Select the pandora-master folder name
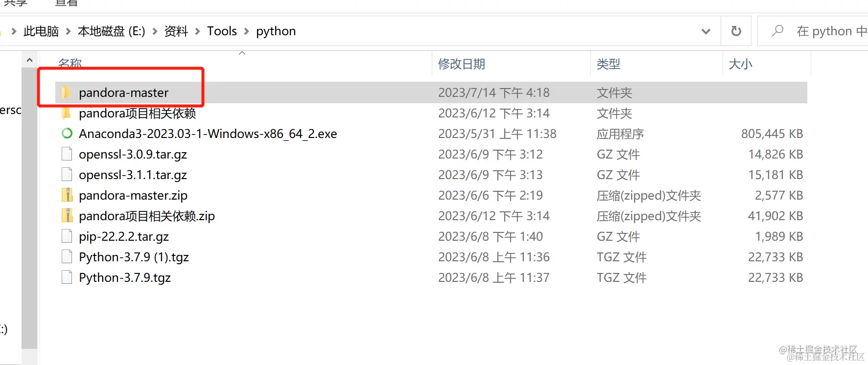The image size is (868, 365). 124,92
